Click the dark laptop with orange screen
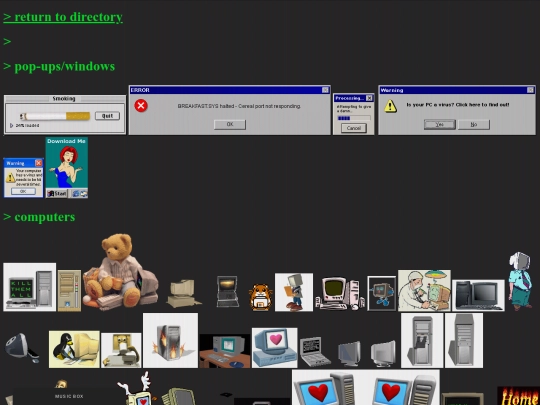The height and width of the screenshot is (405, 540). [x=227, y=291]
